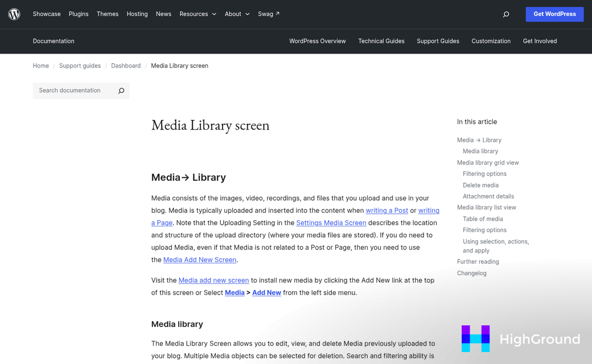The height and width of the screenshot is (364, 592).
Task: Submit the documentation search magnifier icon
Action: coord(121,90)
